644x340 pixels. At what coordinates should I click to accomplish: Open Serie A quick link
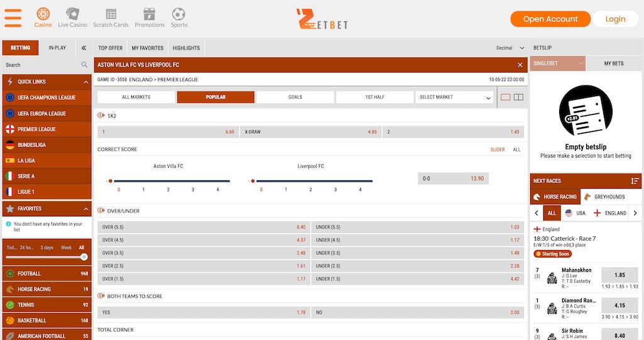pyautogui.click(x=47, y=176)
